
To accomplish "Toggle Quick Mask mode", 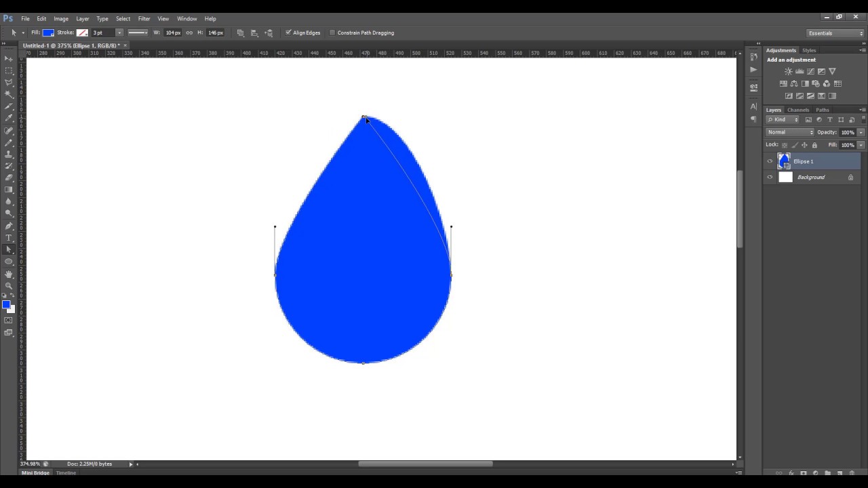I will click(x=9, y=320).
